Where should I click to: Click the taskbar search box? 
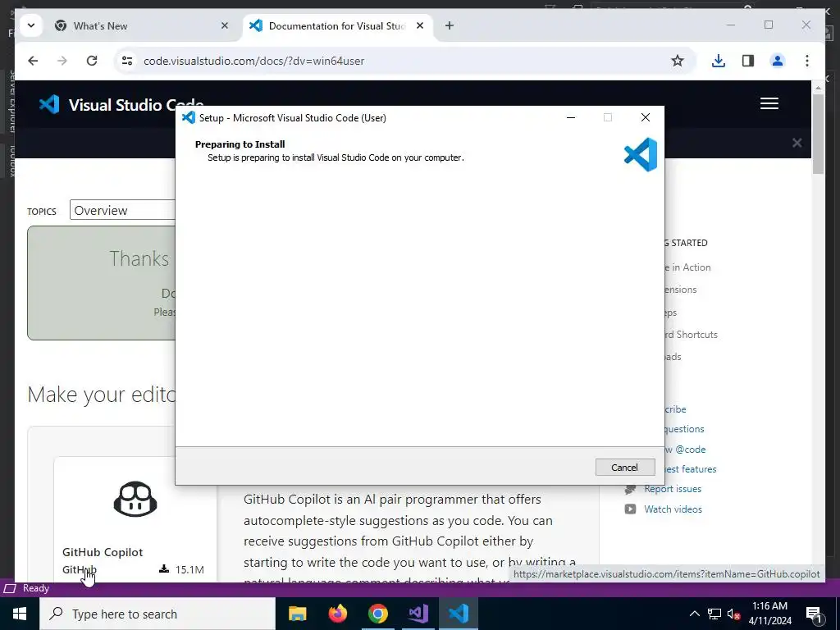coord(157,614)
